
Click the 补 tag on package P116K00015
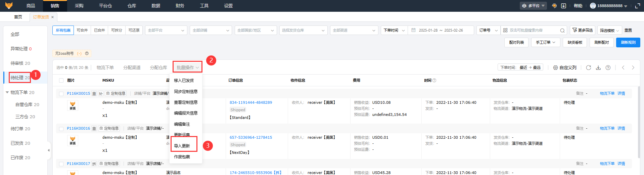[x=101, y=94]
